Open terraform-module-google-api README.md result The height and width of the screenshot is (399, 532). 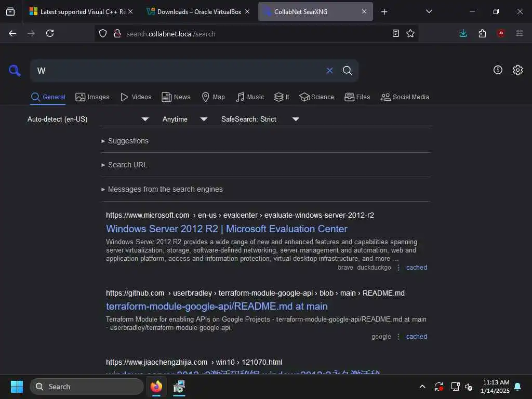coord(217,307)
